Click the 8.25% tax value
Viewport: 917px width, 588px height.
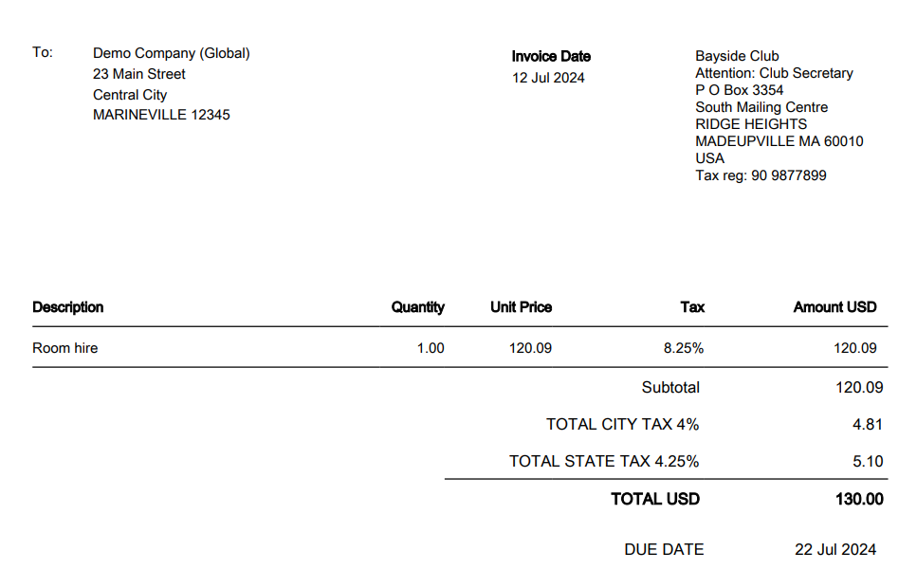click(x=683, y=348)
